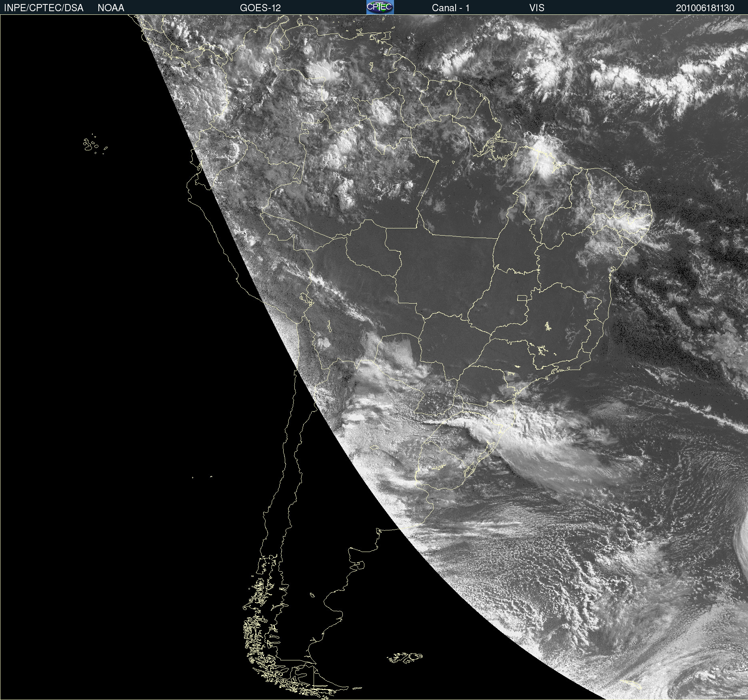Click the 201006181130 timestamp
Viewport: 748px width, 700px height.
point(705,8)
